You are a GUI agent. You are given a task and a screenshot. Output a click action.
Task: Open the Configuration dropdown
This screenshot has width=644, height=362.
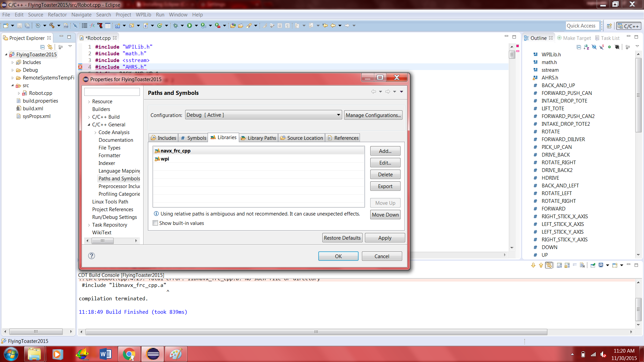click(x=263, y=115)
